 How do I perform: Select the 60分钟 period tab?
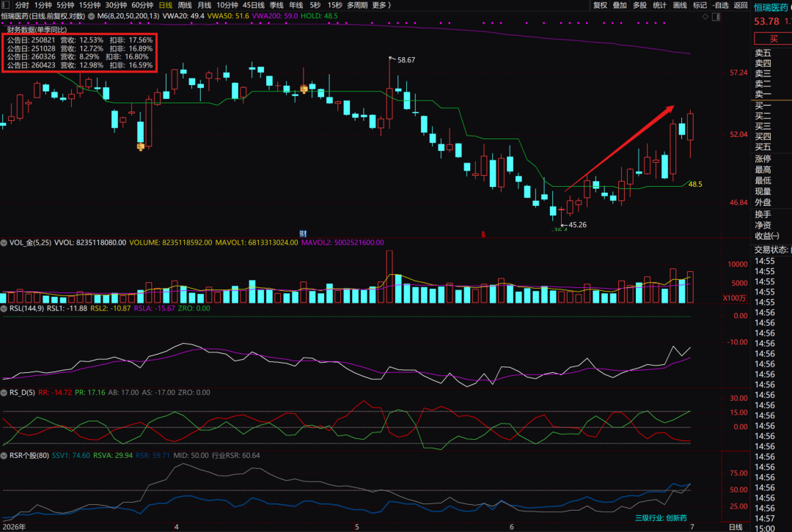(x=142, y=5)
